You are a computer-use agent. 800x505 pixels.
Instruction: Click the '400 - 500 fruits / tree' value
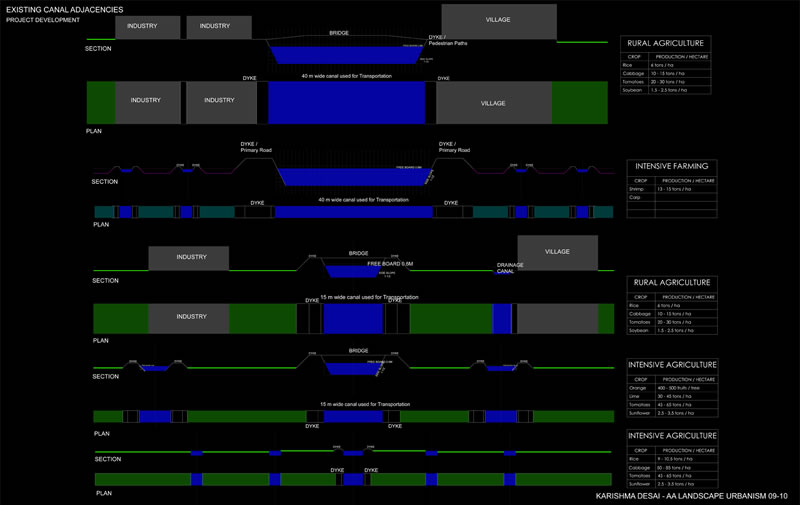point(679,388)
